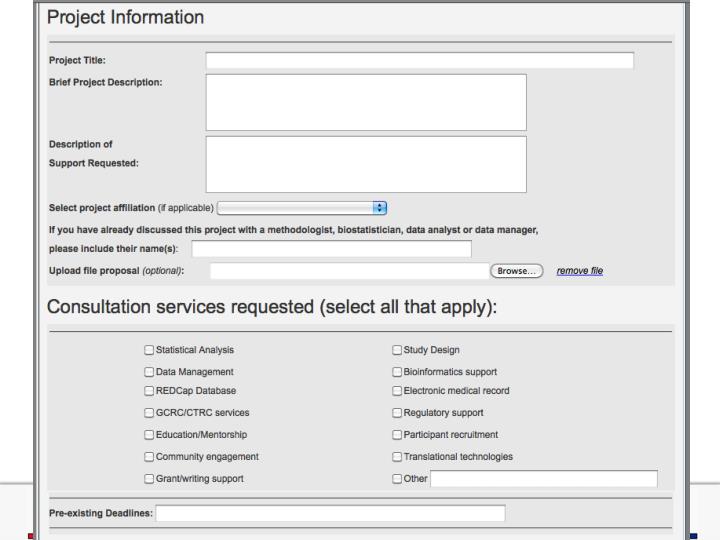Tick the Community engagement checkbox

tap(149, 457)
